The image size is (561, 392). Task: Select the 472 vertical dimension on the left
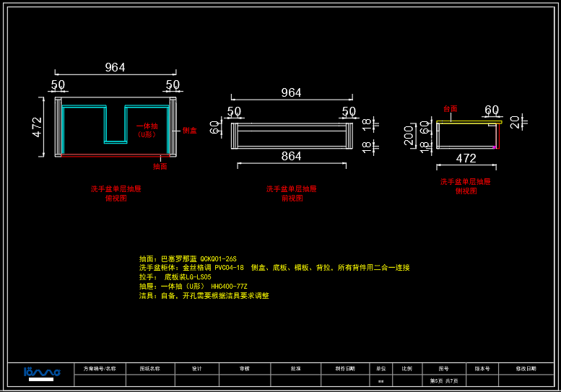(38, 126)
